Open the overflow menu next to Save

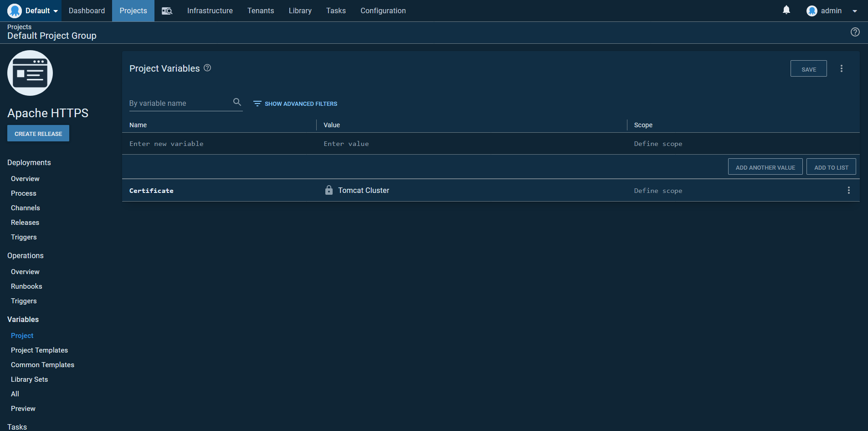pyautogui.click(x=841, y=68)
